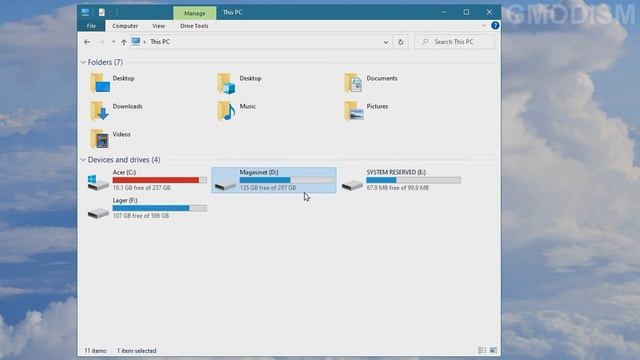This screenshot has height=360, width=640.
Task: Select the Documents folder icon
Action: (353, 83)
